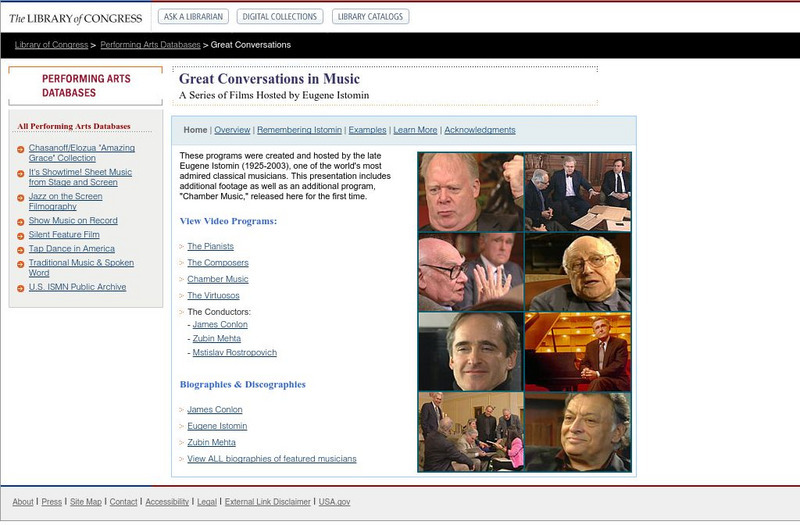View Chamber Music video program
Viewport: 800px width, 525px height.
pos(218,279)
